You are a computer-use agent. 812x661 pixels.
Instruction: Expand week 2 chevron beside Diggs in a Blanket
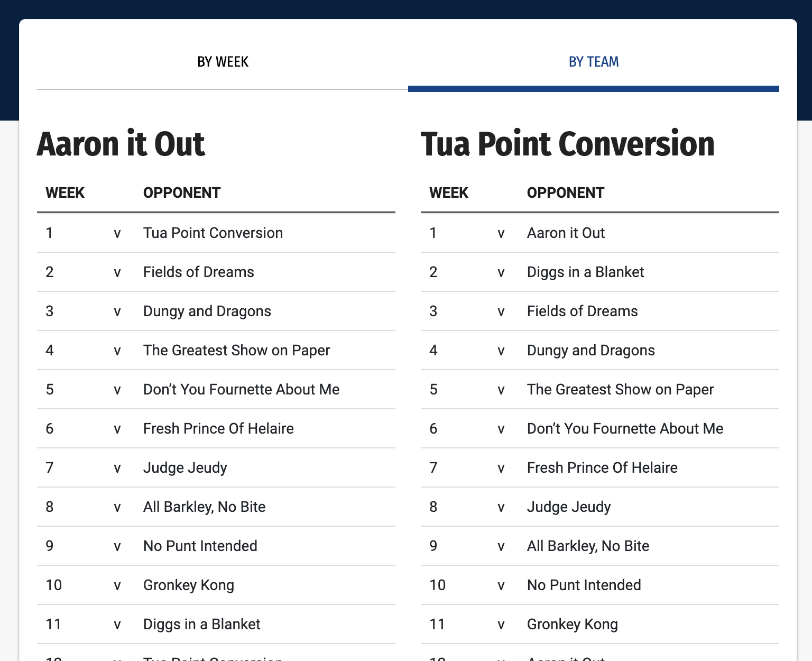tap(501, 272)
